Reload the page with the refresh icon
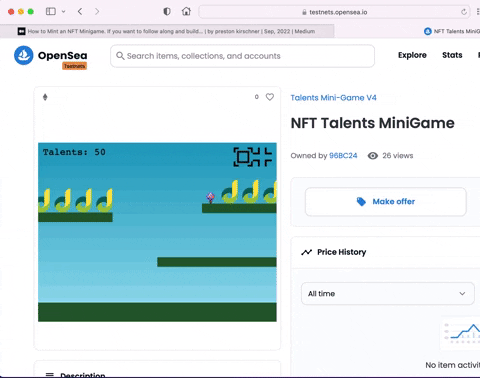 (x=464, y=12)
